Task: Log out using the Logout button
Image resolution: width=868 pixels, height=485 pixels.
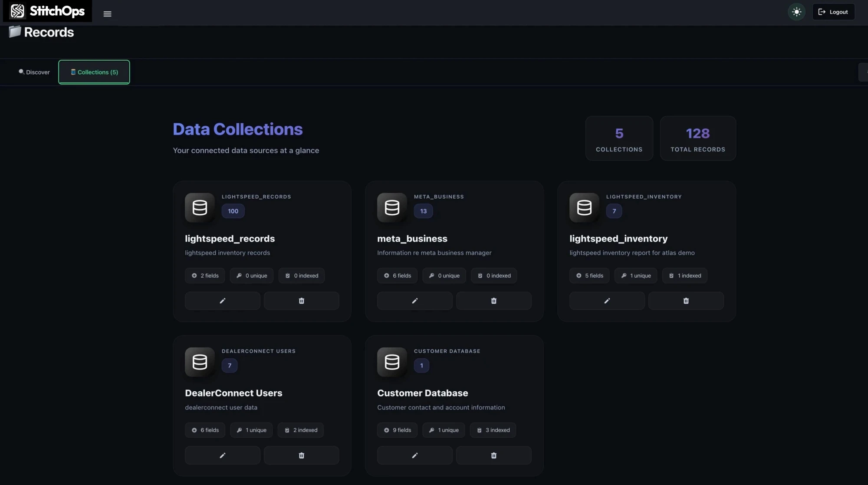Action: pos(833,12)
